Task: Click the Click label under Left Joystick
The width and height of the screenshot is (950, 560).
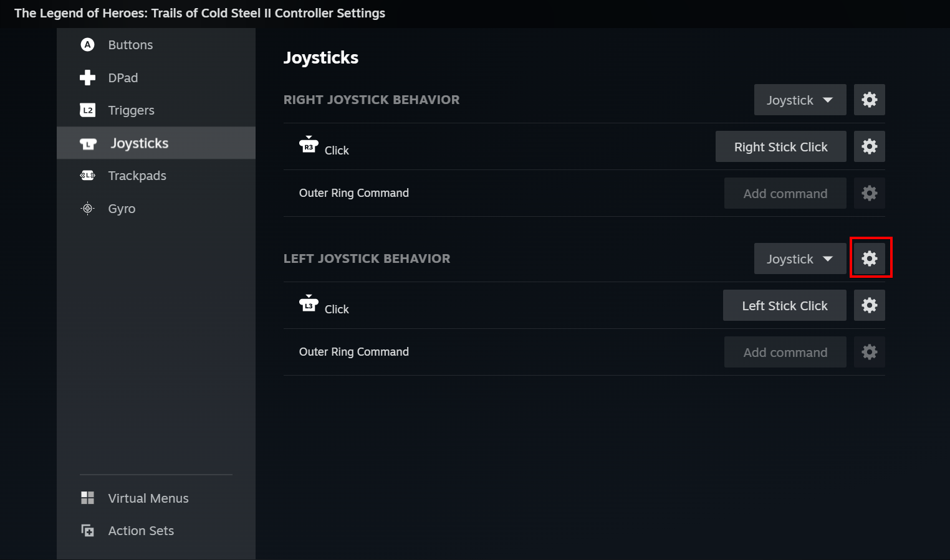Action: (337, 309)
